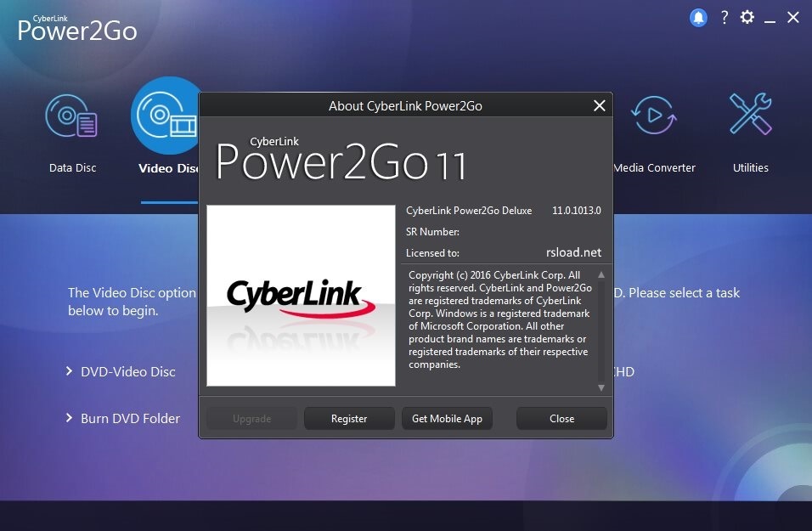The height and width of the screenshot is (531, 812).
Task: Expand the DVD-Video Disc task chevron
Action: coord(70,371)
